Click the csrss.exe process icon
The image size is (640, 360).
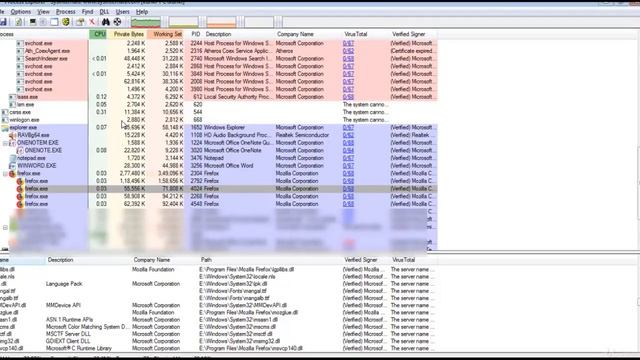pyautogui.click(x=5, y=112)
